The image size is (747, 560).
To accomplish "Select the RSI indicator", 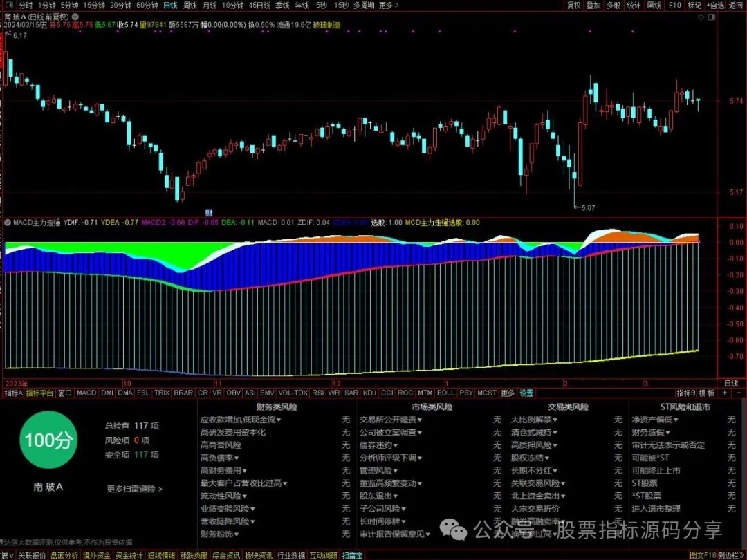I will (x=317, y=393).
